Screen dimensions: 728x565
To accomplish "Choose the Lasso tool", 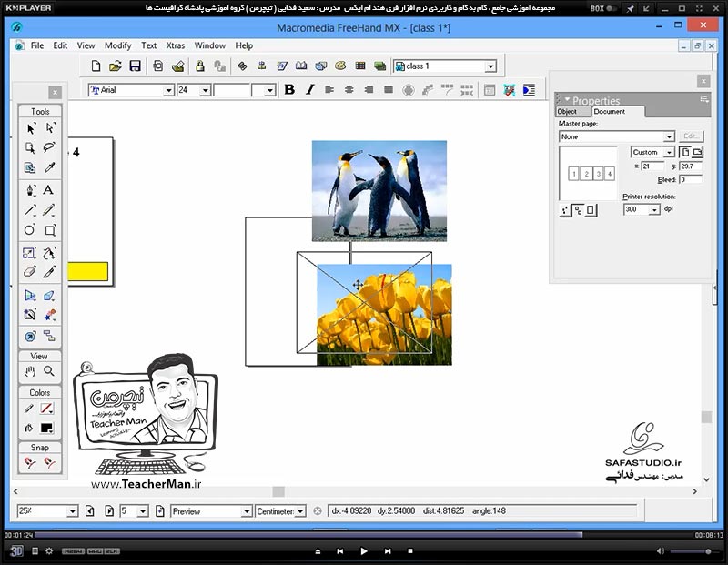I will (x=49, y=147).
